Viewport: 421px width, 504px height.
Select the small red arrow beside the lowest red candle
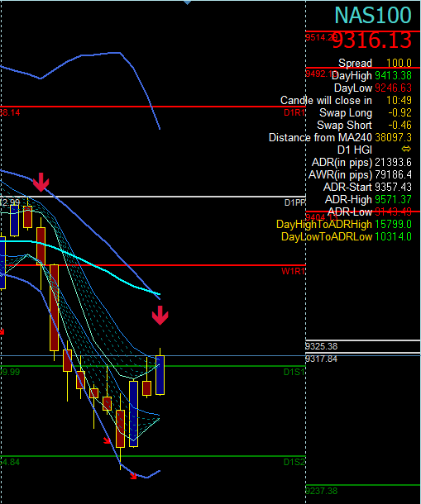[x=108, y=440]
